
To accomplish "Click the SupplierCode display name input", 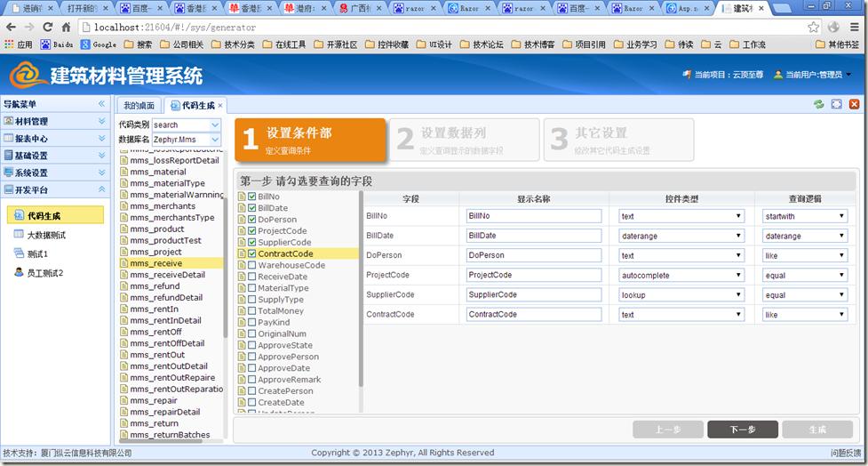I will pos(534,295).
